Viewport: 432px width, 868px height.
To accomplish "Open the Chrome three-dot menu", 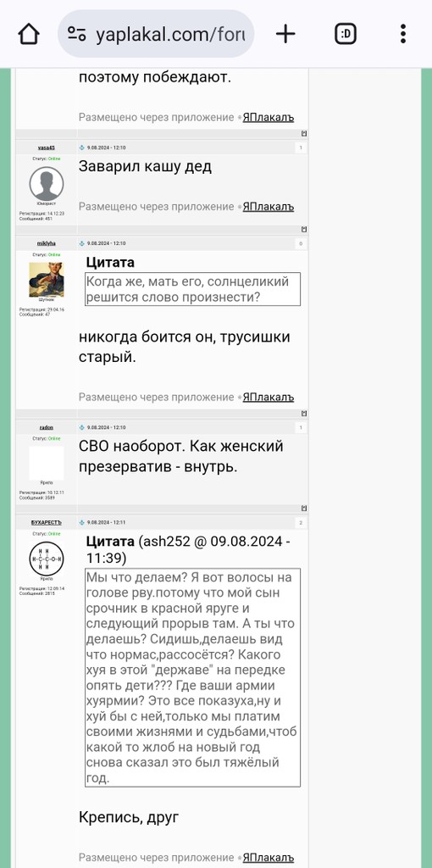I will tap(403, 34).
